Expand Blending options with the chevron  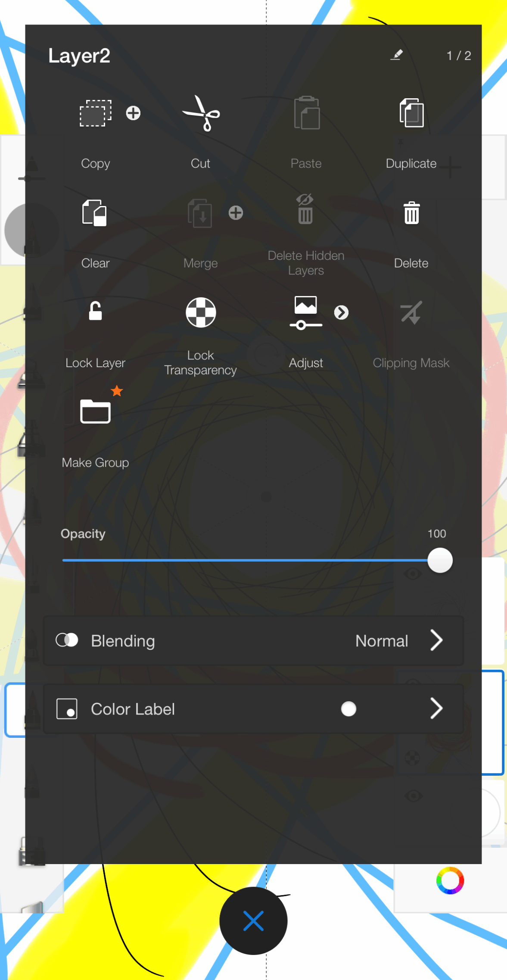[x=436, y=640]
